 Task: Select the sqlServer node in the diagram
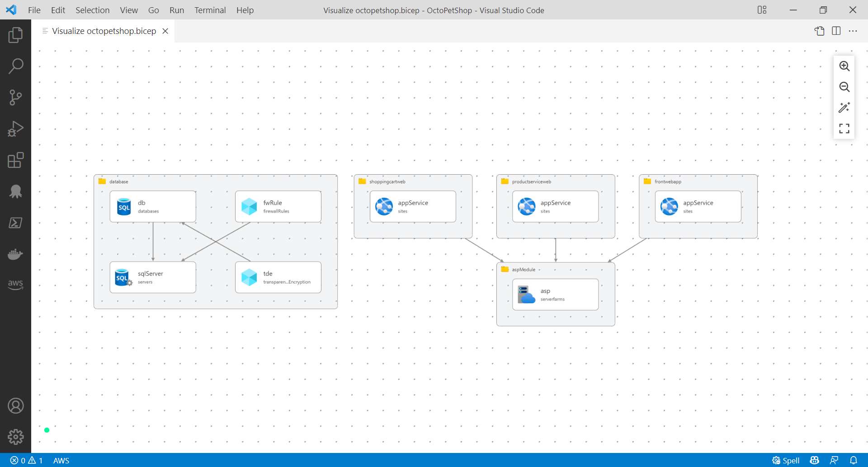pyautogui.click(x=153, y=277)
